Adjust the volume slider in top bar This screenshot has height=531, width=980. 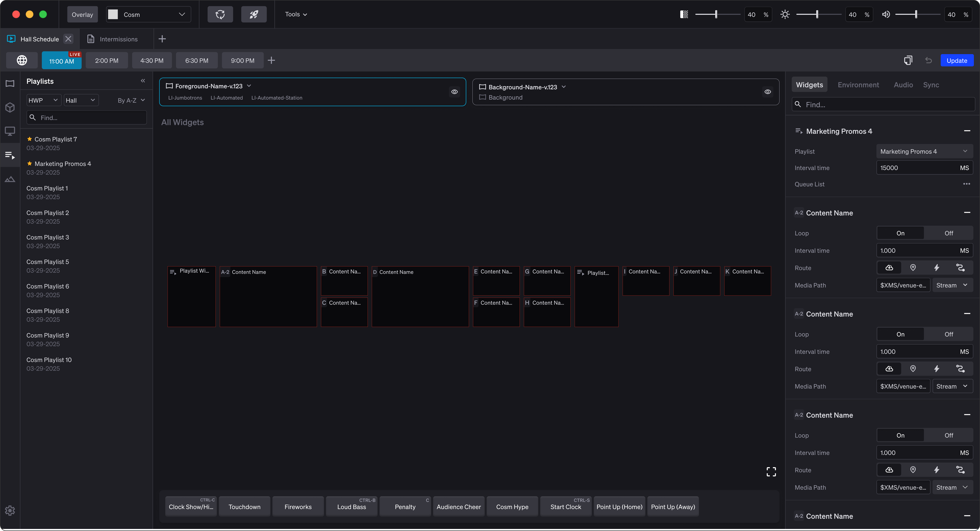point(916,14)
